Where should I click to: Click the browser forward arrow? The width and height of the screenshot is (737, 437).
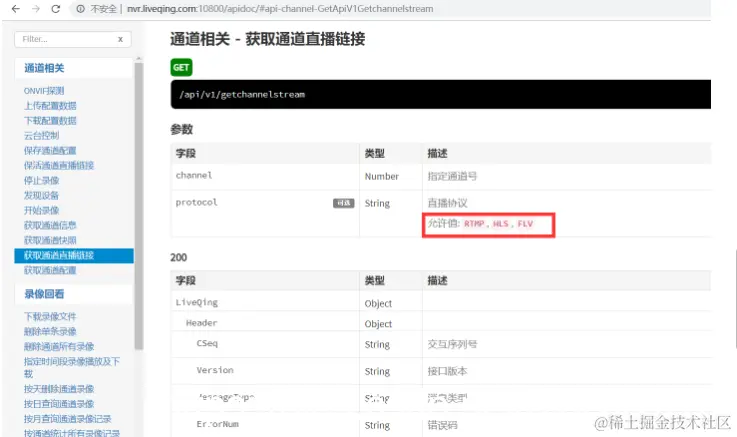[36, 8]
